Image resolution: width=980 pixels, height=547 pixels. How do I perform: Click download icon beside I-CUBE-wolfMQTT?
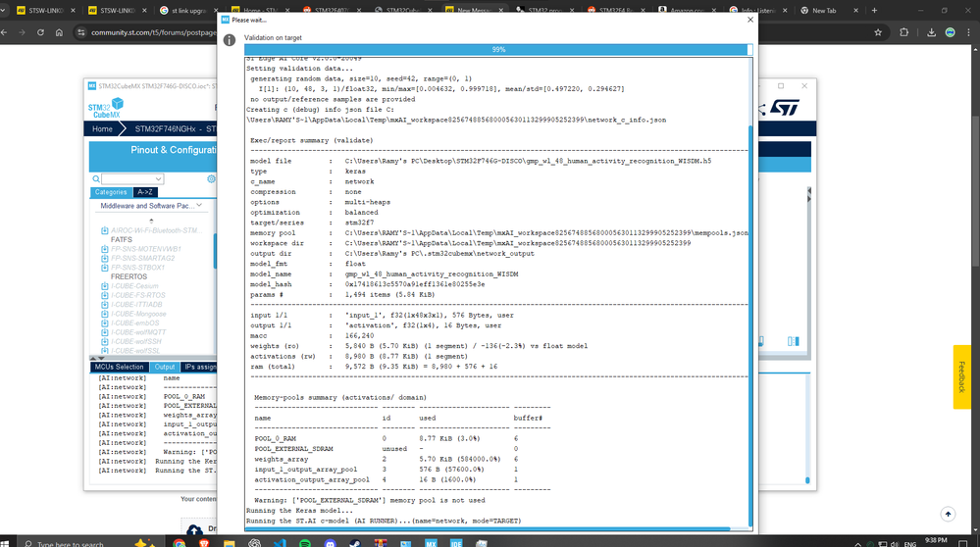coord(104,333)
